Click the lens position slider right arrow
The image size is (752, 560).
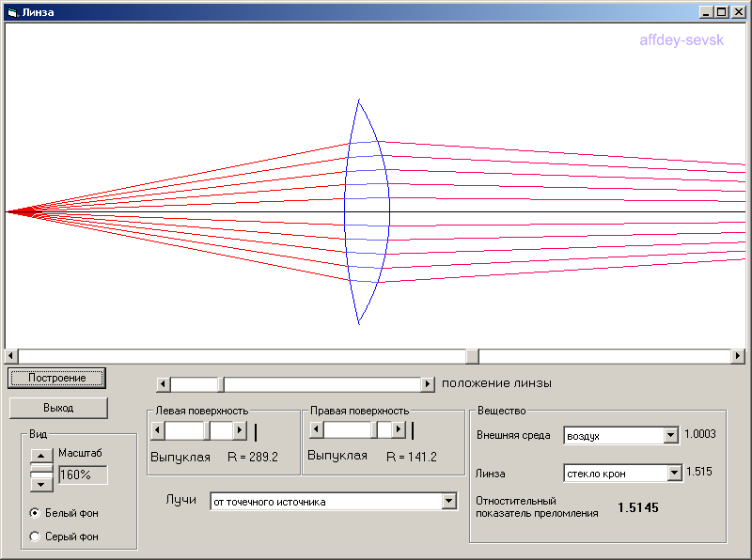(x=428, y=384)
